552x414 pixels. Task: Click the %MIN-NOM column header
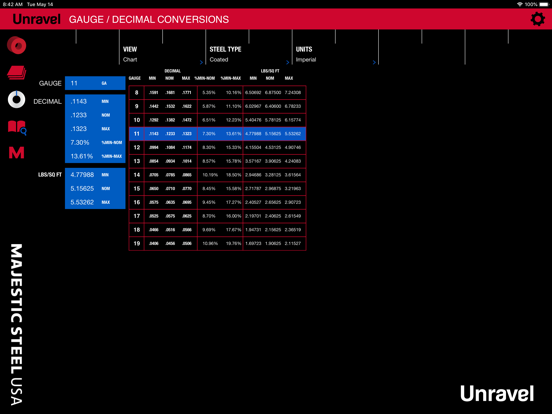(205, 78)
